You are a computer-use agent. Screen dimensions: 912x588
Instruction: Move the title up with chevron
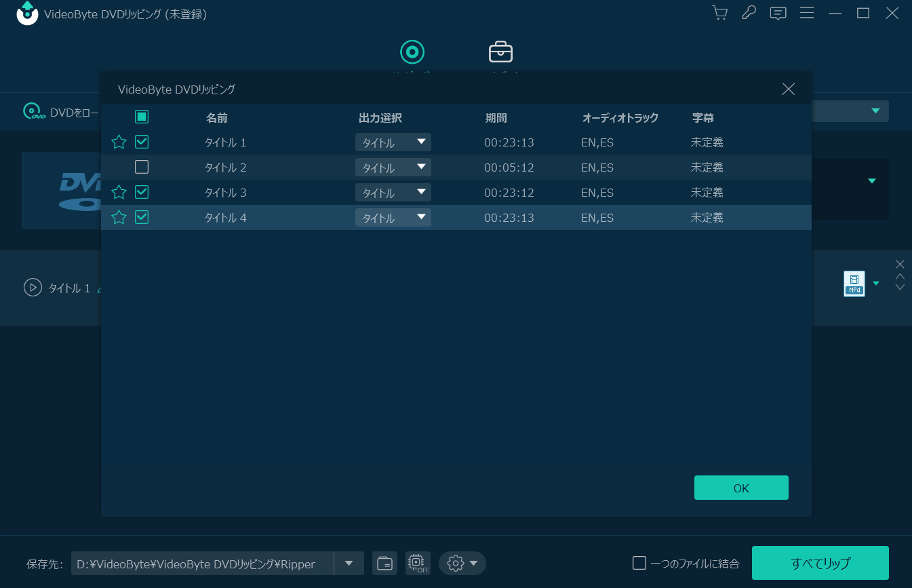coord(900,276)
